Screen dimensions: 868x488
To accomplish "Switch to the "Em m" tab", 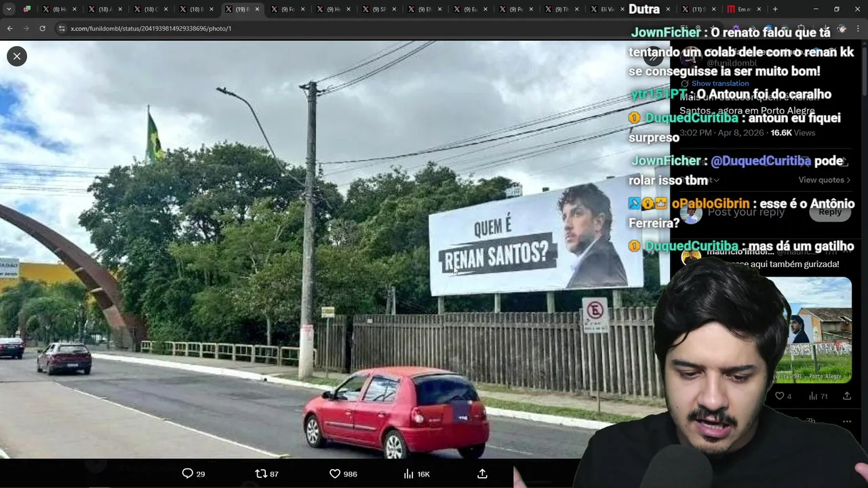I will tap(743, 9).
